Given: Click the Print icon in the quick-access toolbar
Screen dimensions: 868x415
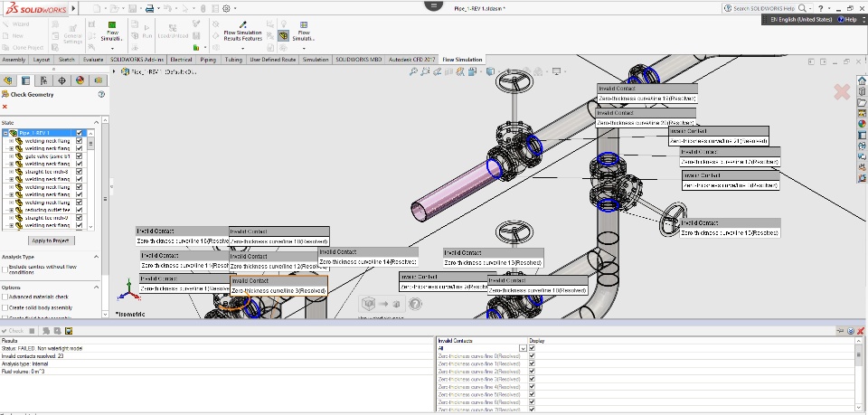Looking at the screenshot, I should pos(149,8).
